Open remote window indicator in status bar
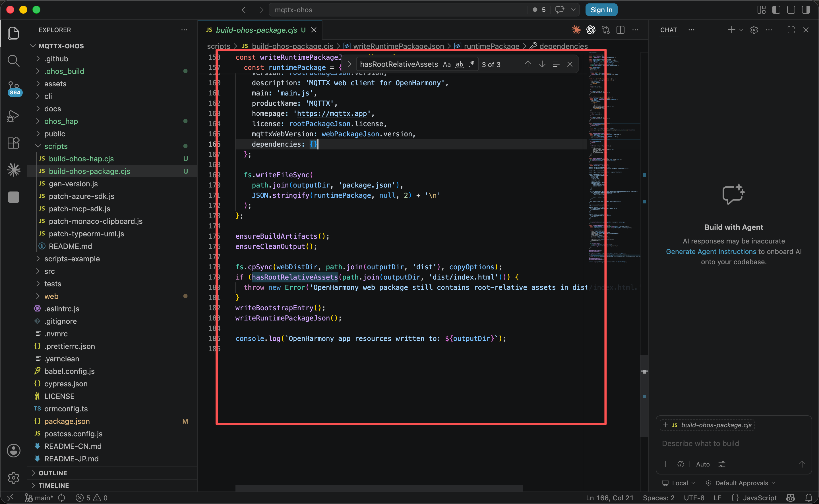Image resolution: width=819 pixels, height=504 pixels. (10, 498)
